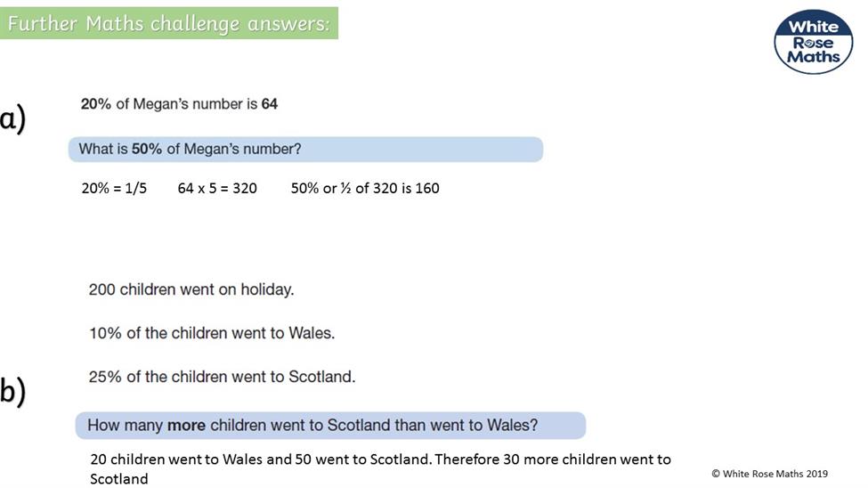Click the text 20% of Megan's number is 64

click(x=179, y=104)
